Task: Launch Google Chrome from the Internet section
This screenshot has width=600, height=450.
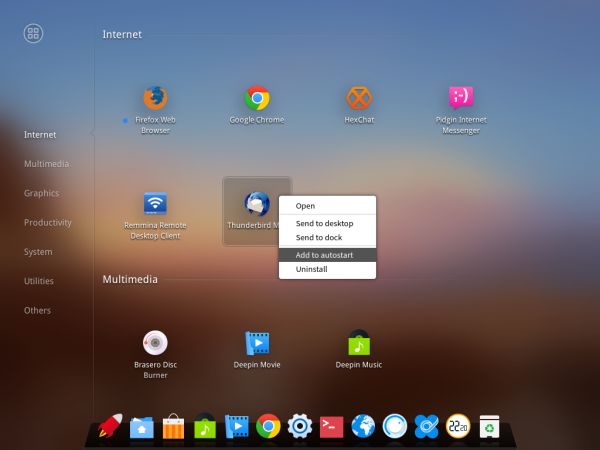Action: point(257,98)
